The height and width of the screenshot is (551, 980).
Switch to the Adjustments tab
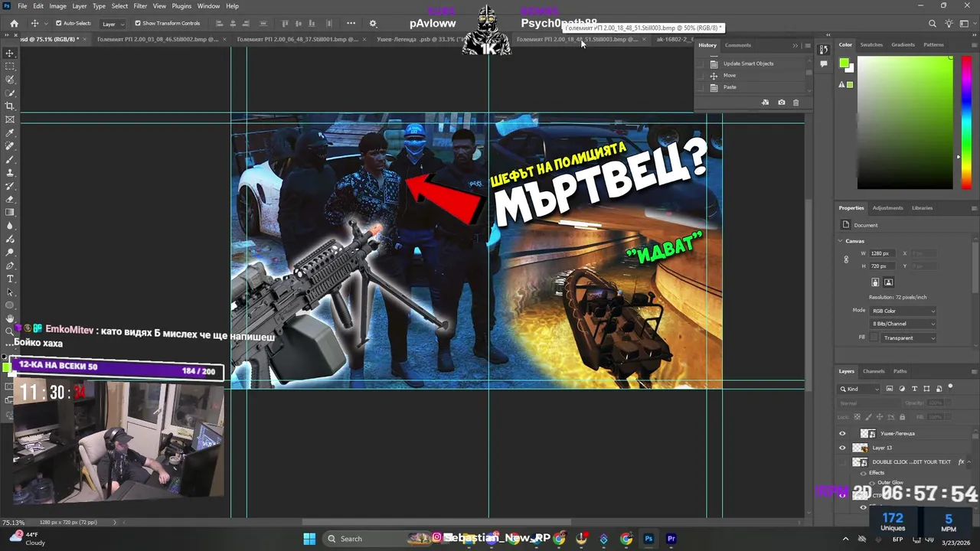click(x=888, y=207)
